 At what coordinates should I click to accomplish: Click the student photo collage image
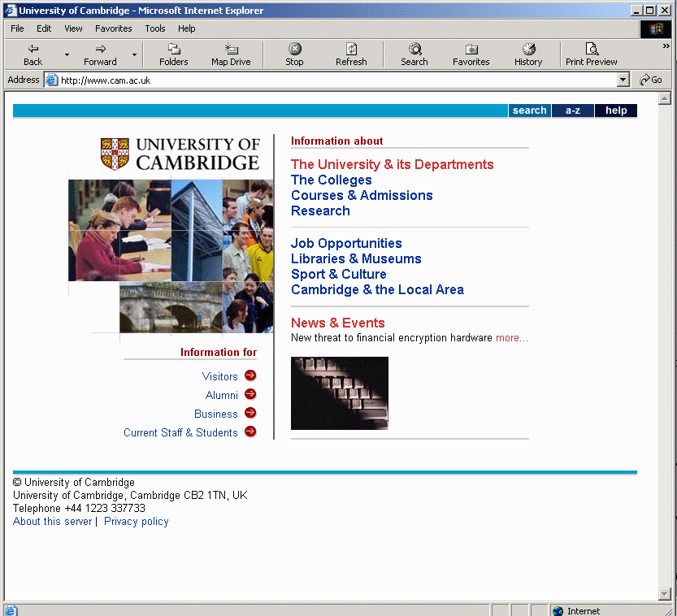[x=171, y=256]
